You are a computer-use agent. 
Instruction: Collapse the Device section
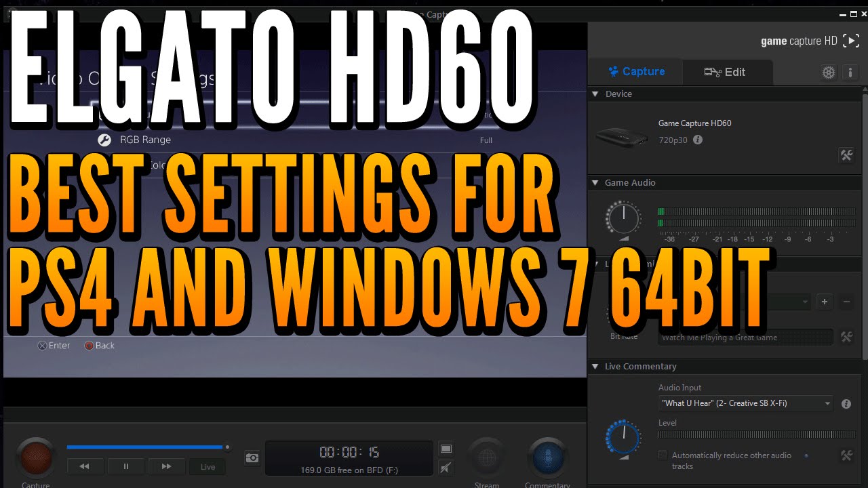click(595, 94)
